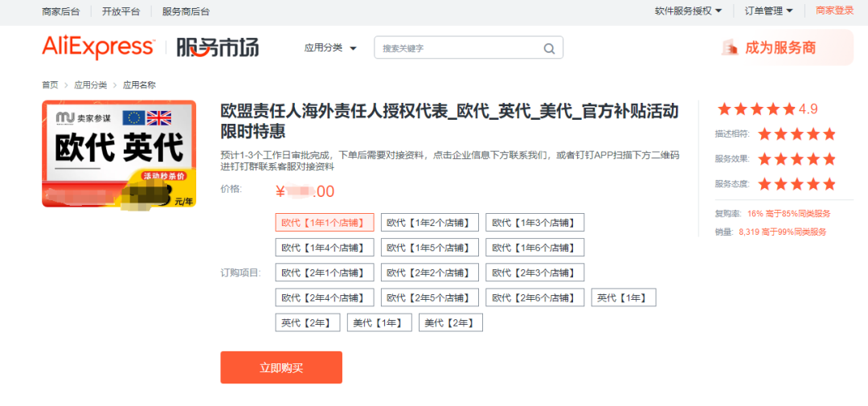Expand the 订单管理 menu
Viewport: 868px width, 406px height.
pos(769,10)
